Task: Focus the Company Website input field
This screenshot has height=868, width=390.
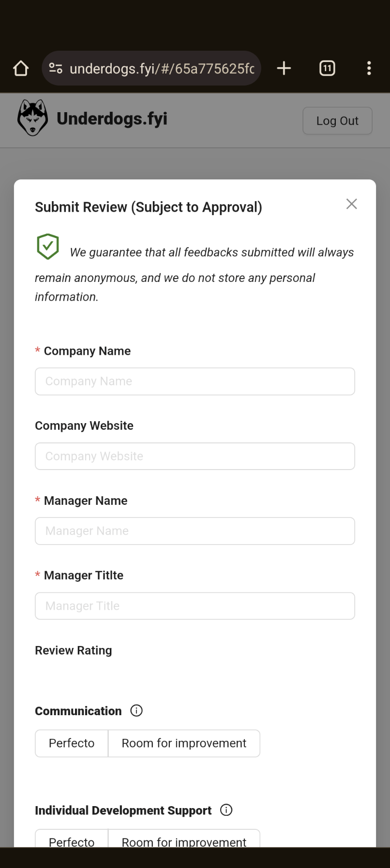Action: click(x=195, y=456)
